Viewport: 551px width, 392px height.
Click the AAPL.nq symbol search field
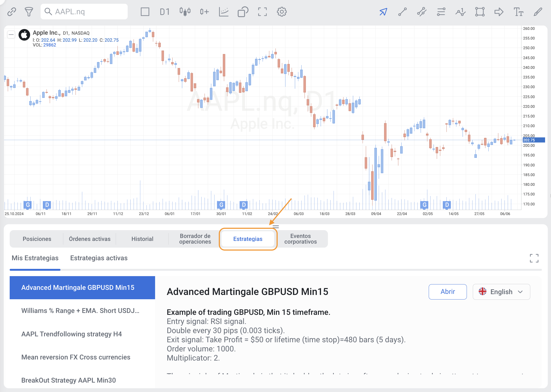[84, 12]
